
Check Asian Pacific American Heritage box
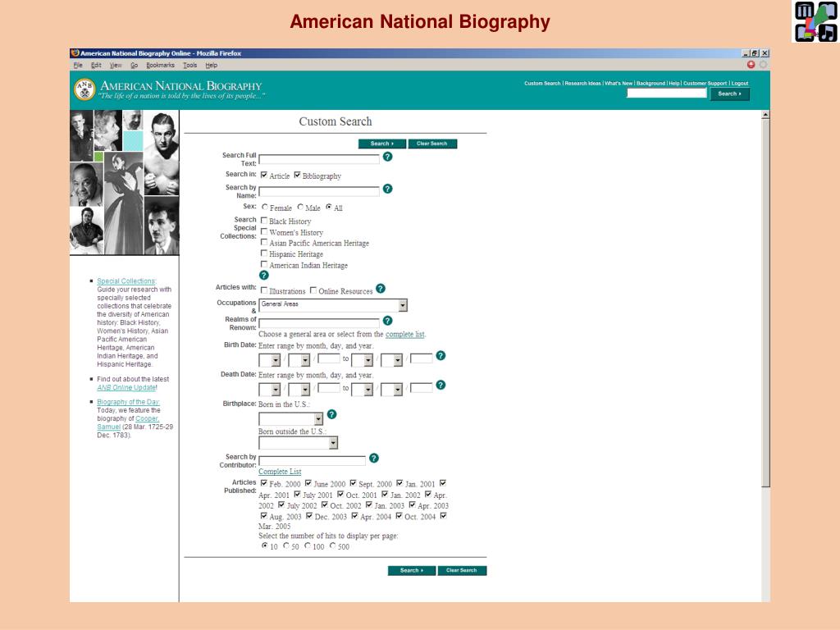pos(263,242)
